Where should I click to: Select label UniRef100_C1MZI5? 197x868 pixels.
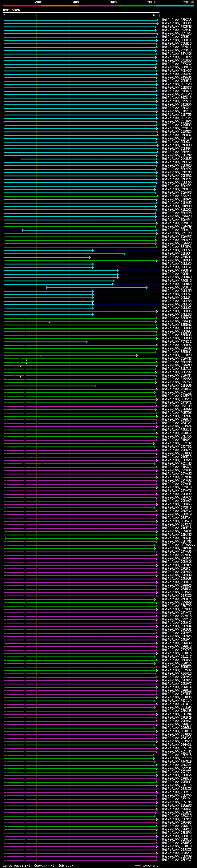[x=176, y=111]
